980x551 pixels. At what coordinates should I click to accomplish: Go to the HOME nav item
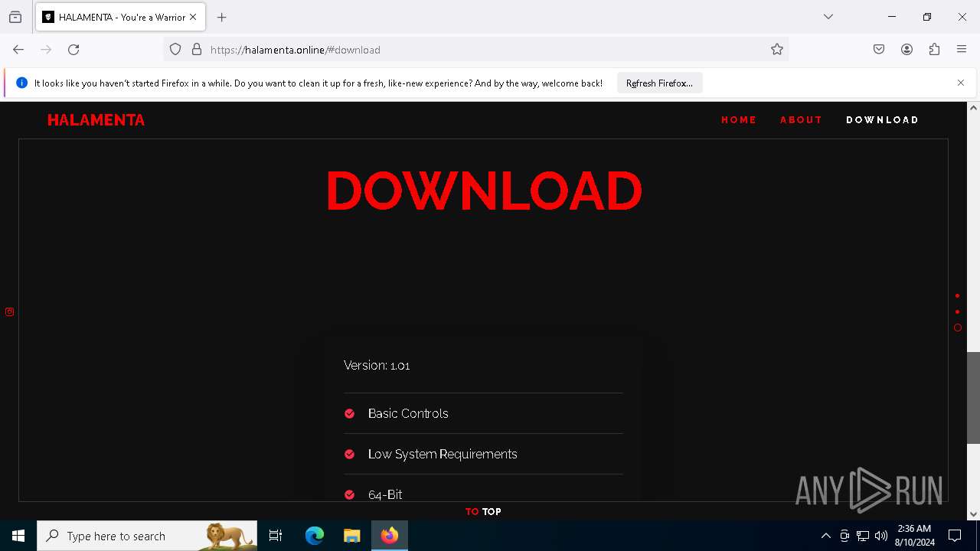click(739, 120)
